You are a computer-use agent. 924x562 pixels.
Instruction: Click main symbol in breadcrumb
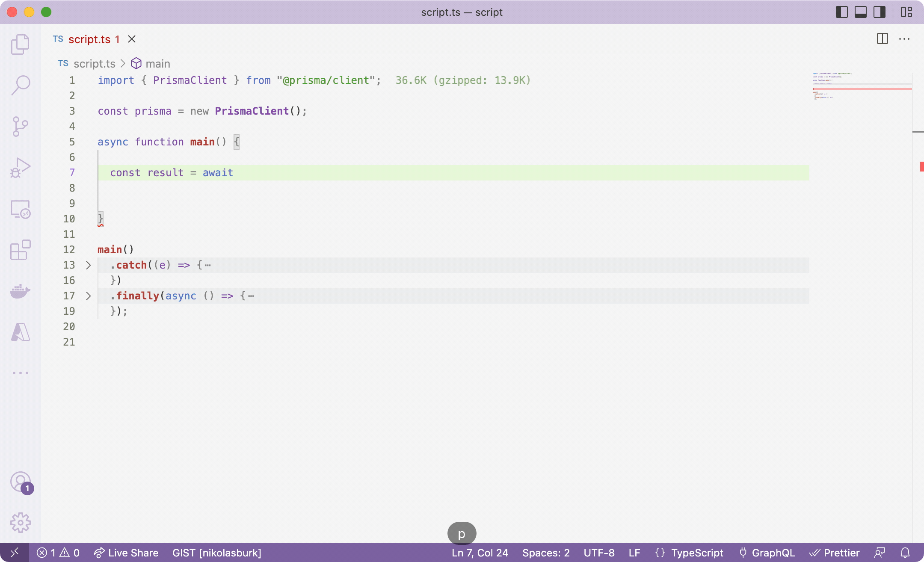pos(157,64)
